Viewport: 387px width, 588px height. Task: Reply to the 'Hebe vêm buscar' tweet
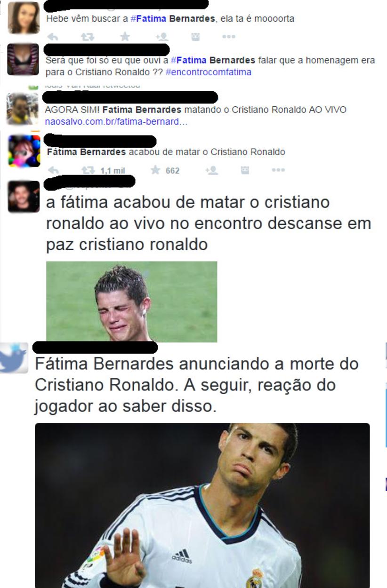[x=53, y=37]
